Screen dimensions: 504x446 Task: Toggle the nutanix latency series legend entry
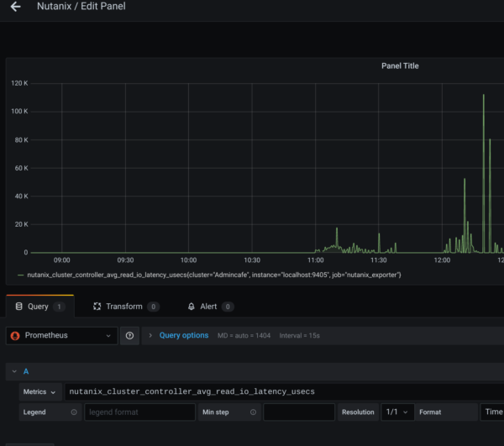(x=213, y=275)
